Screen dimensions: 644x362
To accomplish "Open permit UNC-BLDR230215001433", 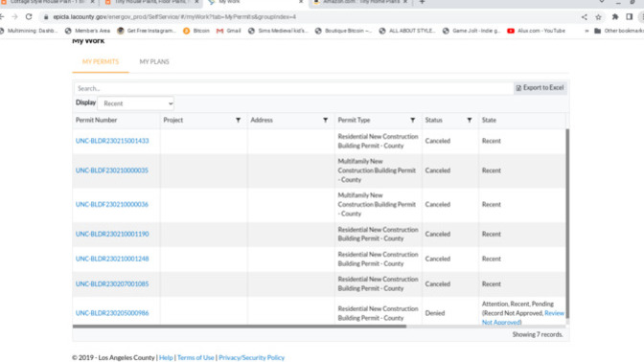I will [112, 141].
